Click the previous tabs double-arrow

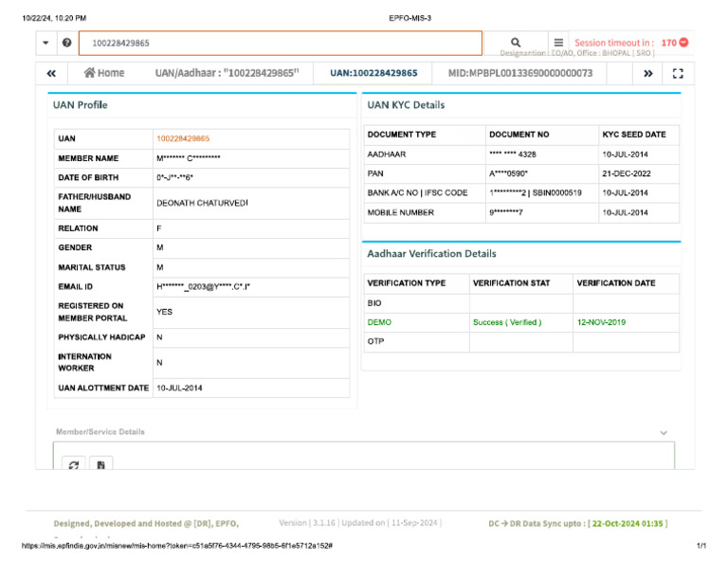[x=51, y=73]
